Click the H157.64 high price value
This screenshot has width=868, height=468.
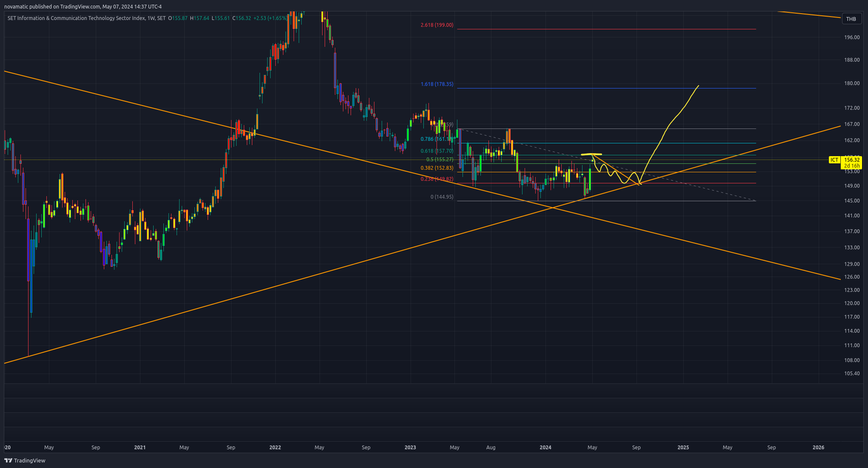(200, 18)
